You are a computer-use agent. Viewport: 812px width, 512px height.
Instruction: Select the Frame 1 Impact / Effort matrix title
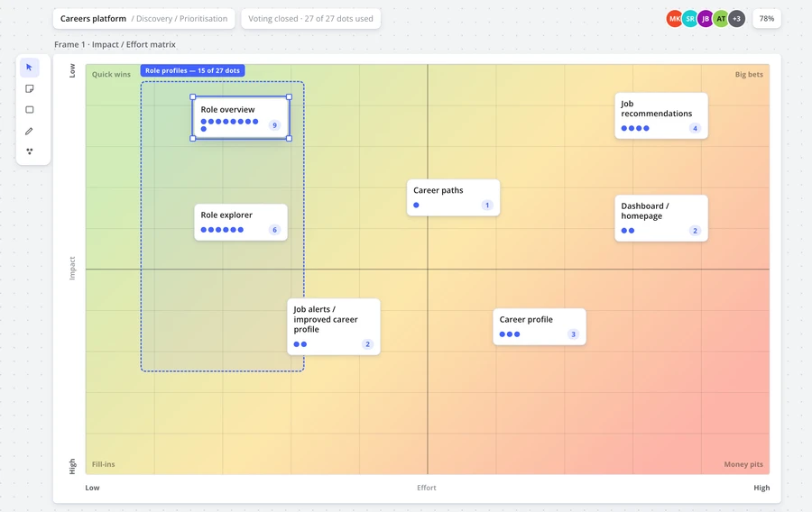[x=115, y=44]
